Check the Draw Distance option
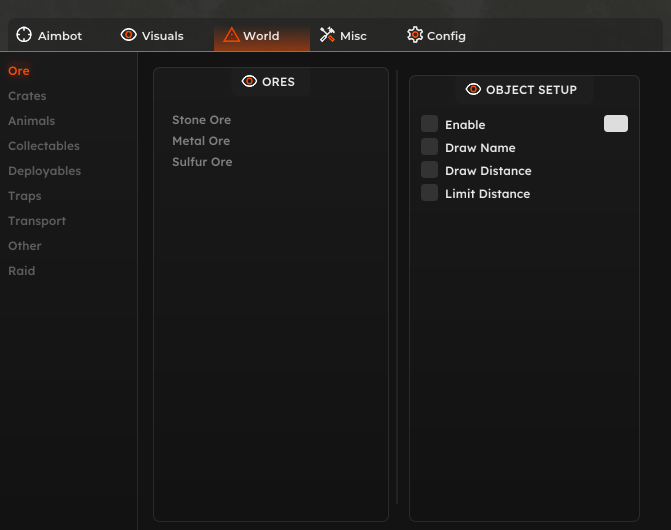671x530 pixels. pyautogui.click(x=429, y=170)
